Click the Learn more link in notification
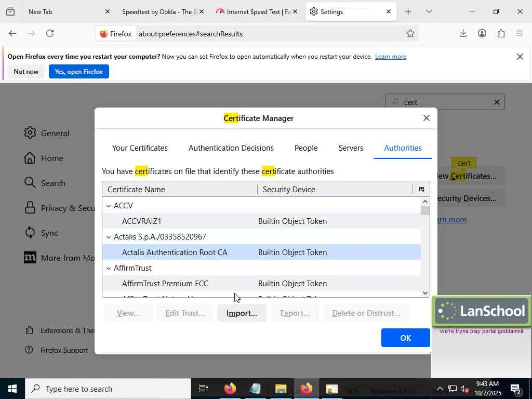Image resolution: width=532 pixels, height=399 pixels. pyautogui.click(x=391, y=57)
